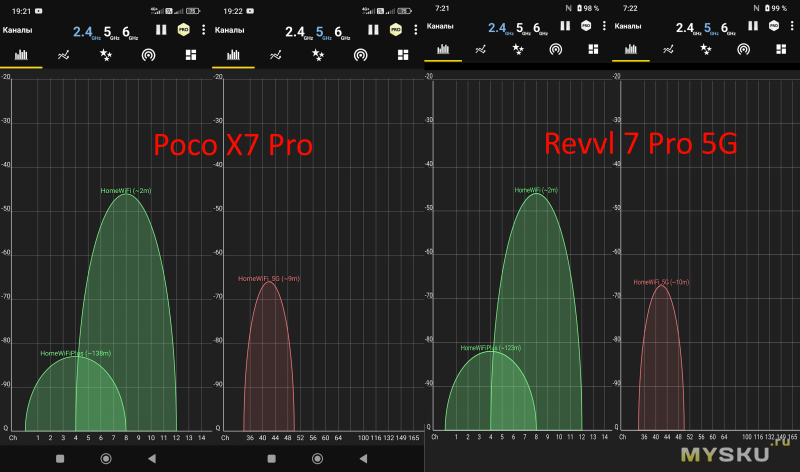Screen dimensions: 800x472
Task: Open access points radar tab in 7:21 screenshot
Action: [x=556, y=49]
